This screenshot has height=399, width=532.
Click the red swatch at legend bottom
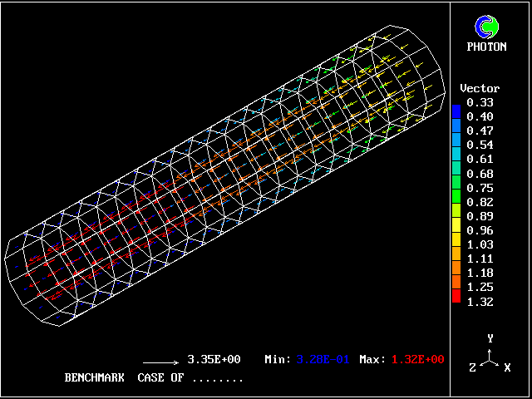coord(456,295)
